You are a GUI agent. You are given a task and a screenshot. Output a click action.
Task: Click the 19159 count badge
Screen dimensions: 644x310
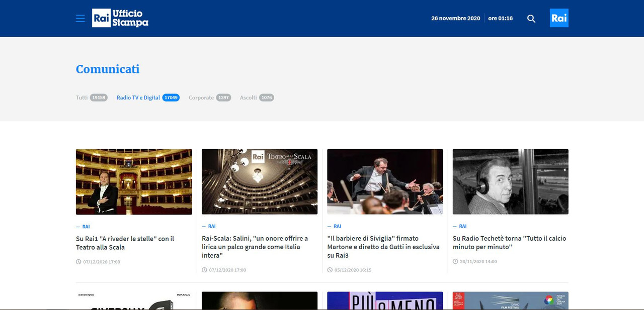pos(99,97)
